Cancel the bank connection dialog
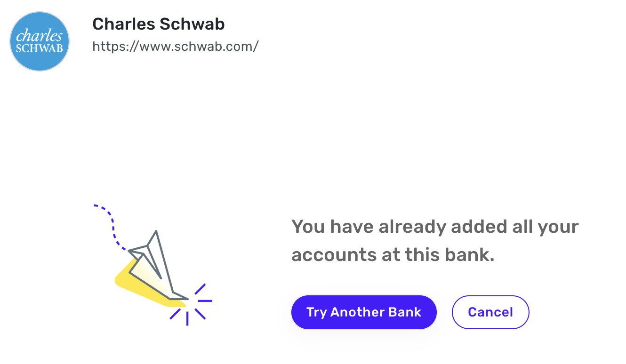 490,312
